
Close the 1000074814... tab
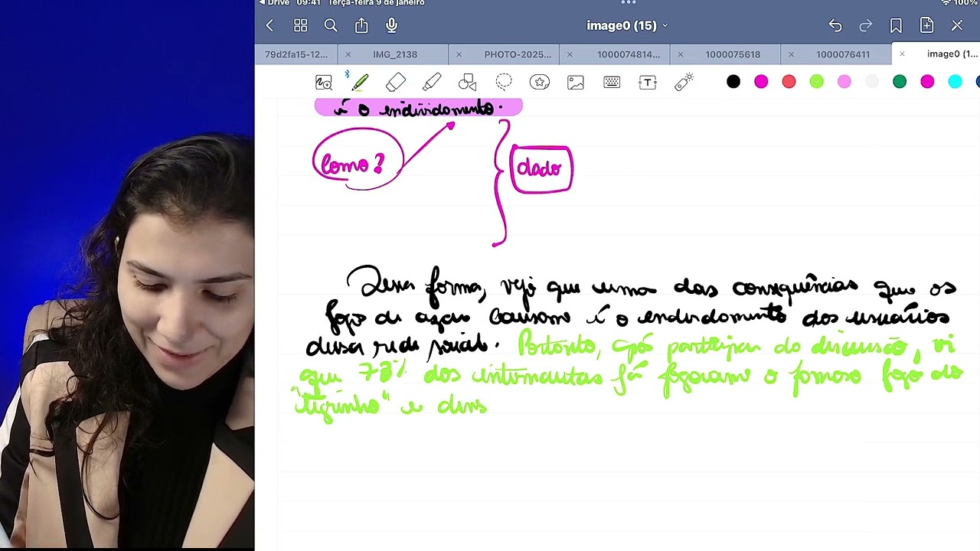pyautogui.click(x=570, y=54)
